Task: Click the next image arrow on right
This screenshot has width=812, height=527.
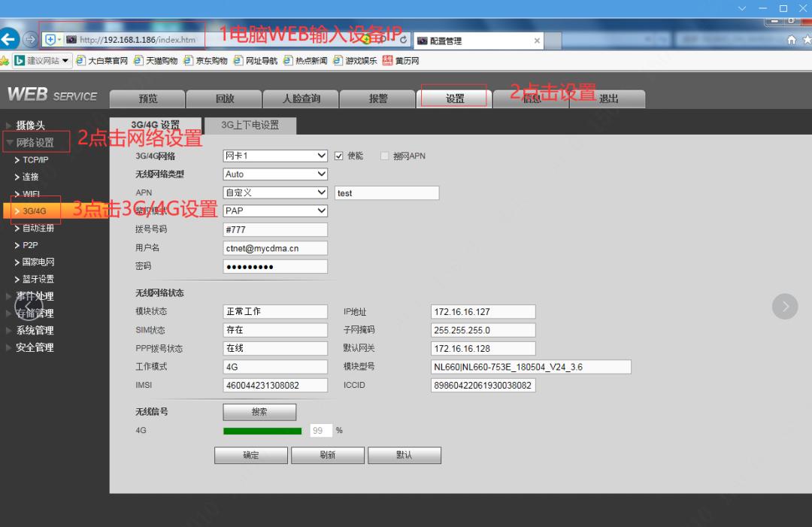Action: [x=785, y=307]
